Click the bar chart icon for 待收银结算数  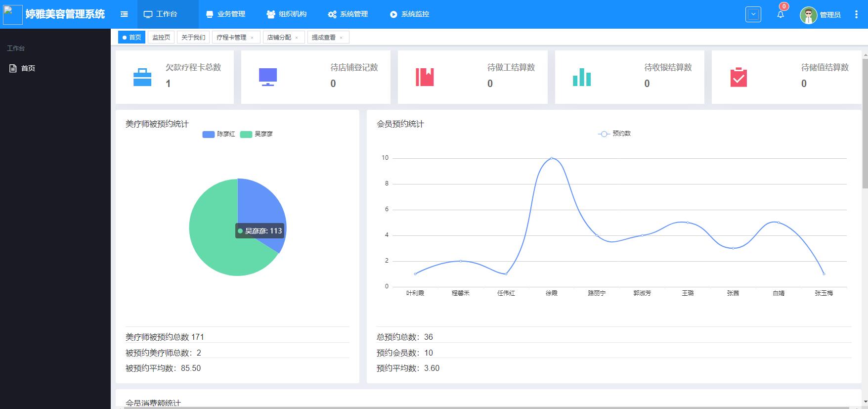pos(582,77)
